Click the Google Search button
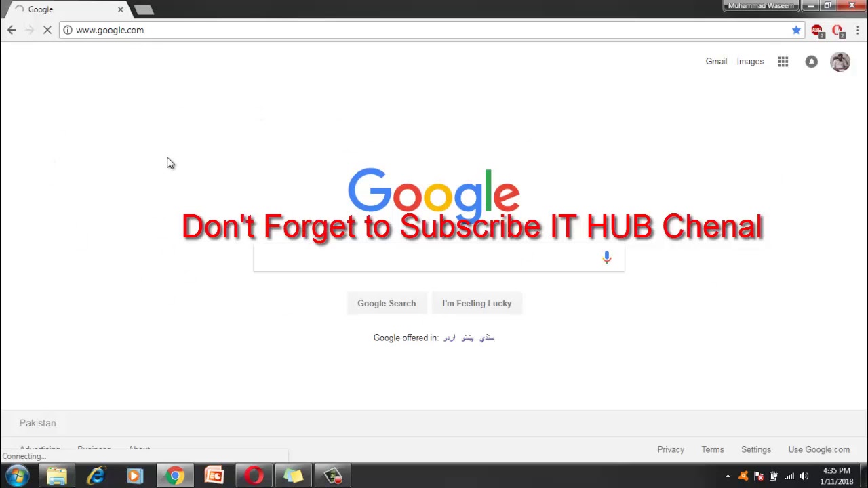The height and width of the screenshot is (488, 868). tap(387, 303)
